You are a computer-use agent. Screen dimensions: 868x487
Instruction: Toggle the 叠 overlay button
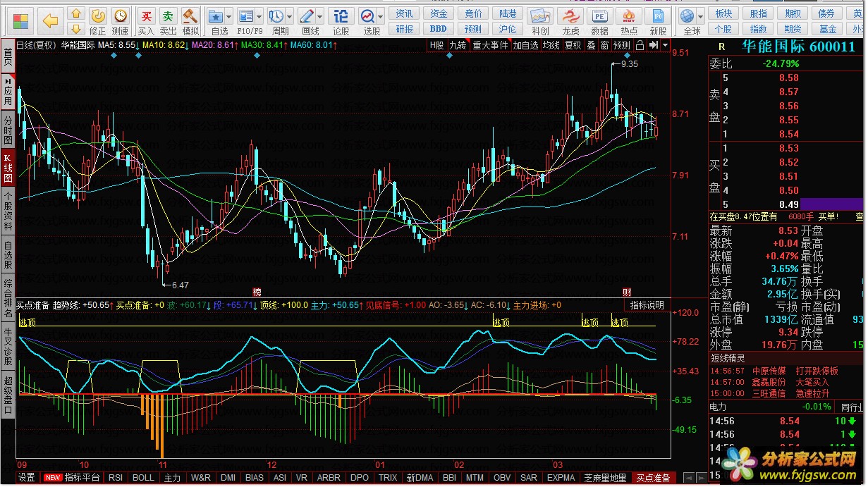pos(591,45)
